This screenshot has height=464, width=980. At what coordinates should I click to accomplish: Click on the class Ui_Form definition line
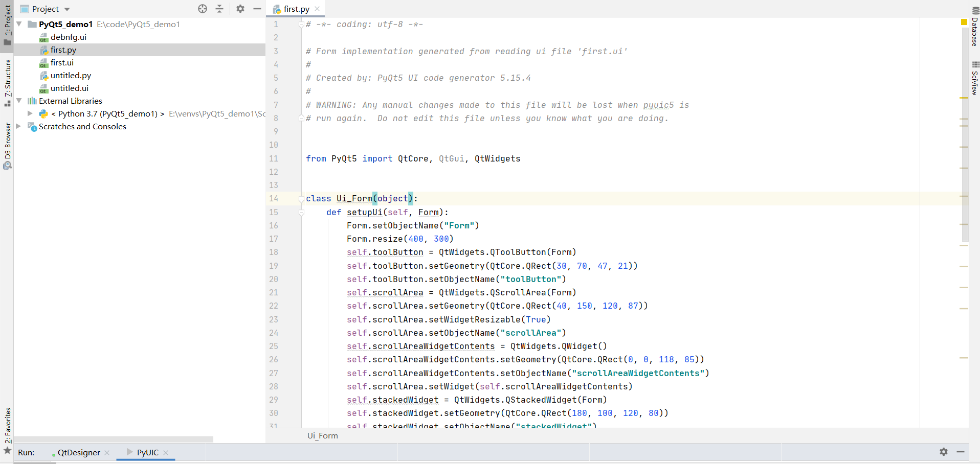pos(362,199)
